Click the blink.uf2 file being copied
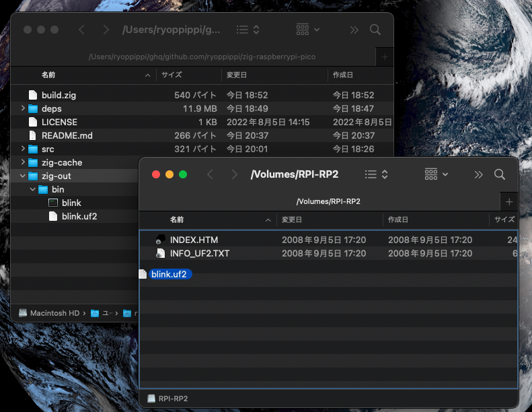 coord(168,274)
